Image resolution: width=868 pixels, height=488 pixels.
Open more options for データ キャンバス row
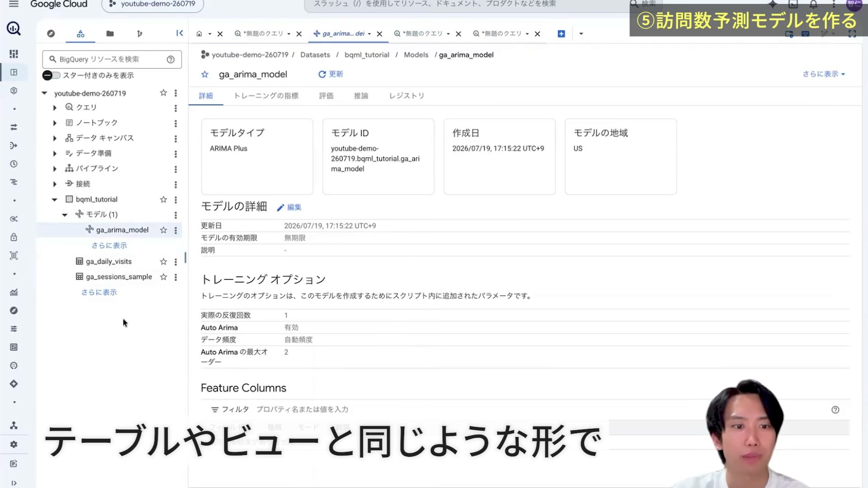[x=176, y=138]
